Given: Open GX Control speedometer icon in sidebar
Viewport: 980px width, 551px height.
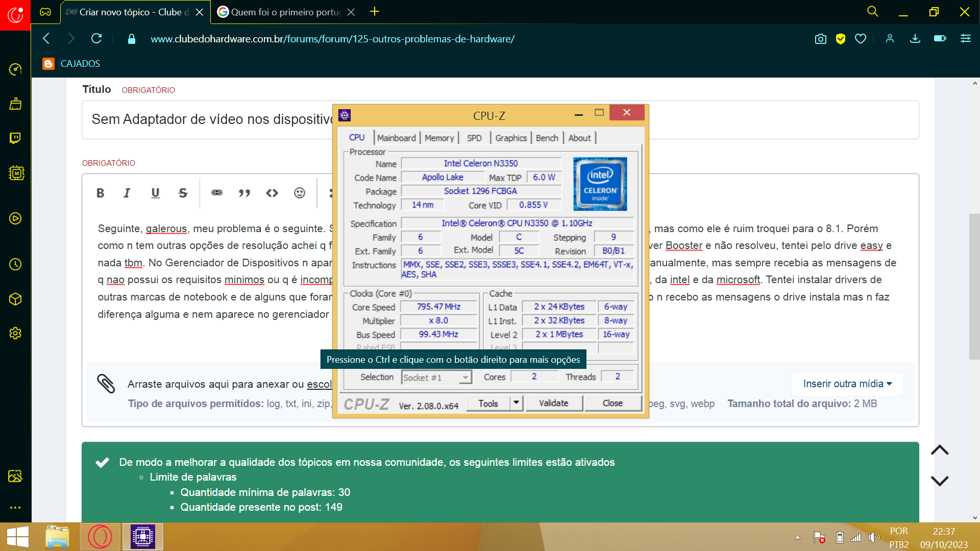Looking at the screenshot, I should pos(15,69).
